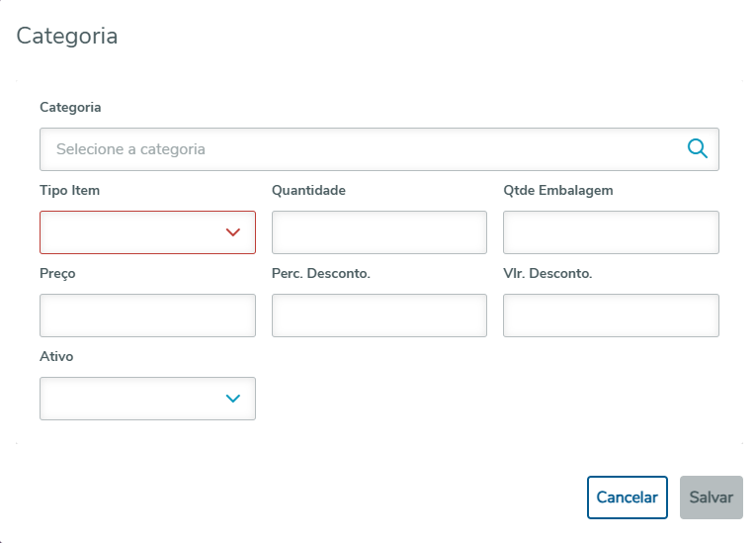Screen dimensions: 756x543
Task: Click the Preço field label
Action: 57,273
